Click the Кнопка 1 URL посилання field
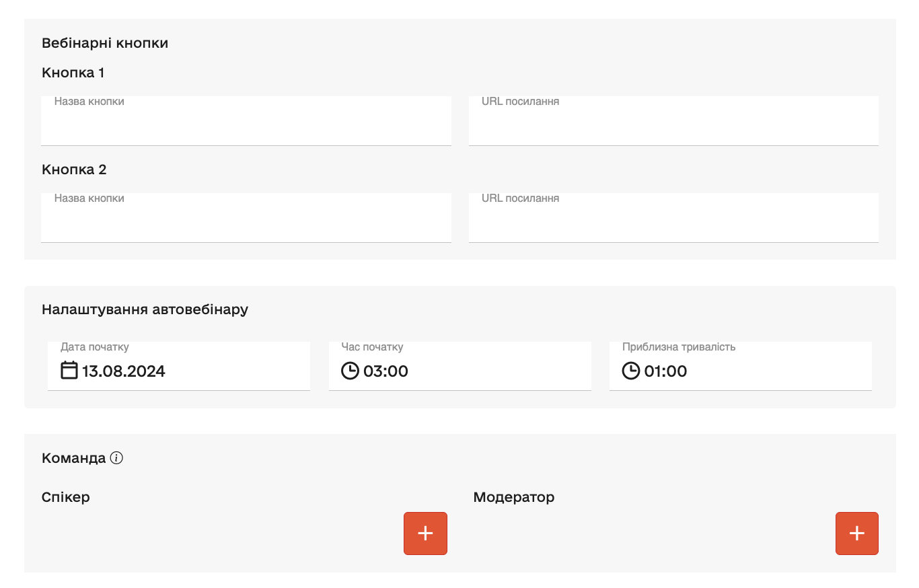The image size is (919, 588). click(x=673, y=124)
